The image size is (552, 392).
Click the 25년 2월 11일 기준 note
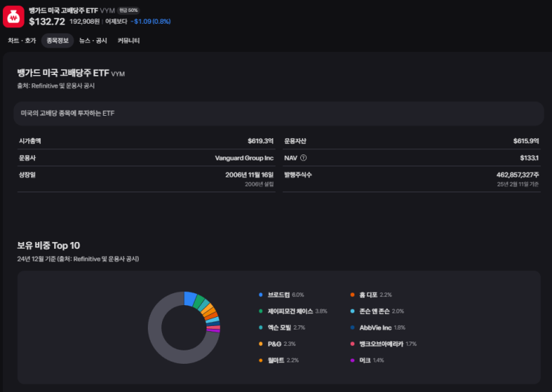click(x=518, y=184)
